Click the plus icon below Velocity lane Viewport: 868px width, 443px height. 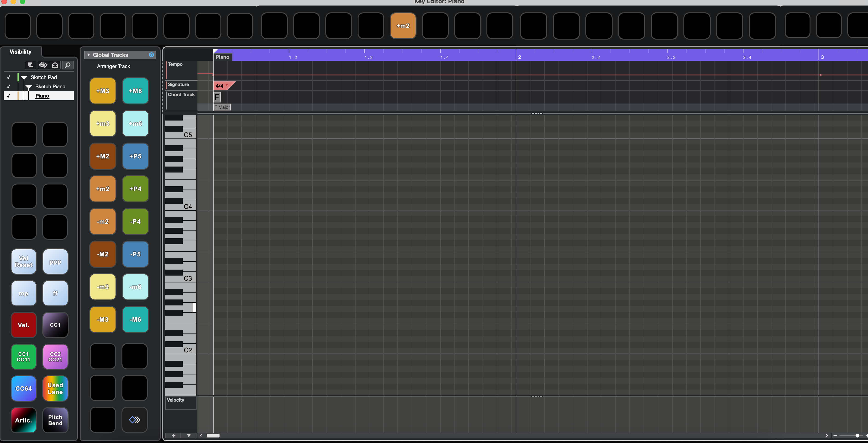tap(174, 436)
